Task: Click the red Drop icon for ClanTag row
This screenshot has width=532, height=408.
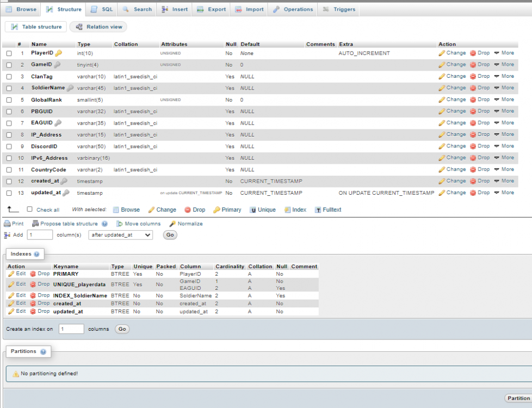Action: [473, 77]
